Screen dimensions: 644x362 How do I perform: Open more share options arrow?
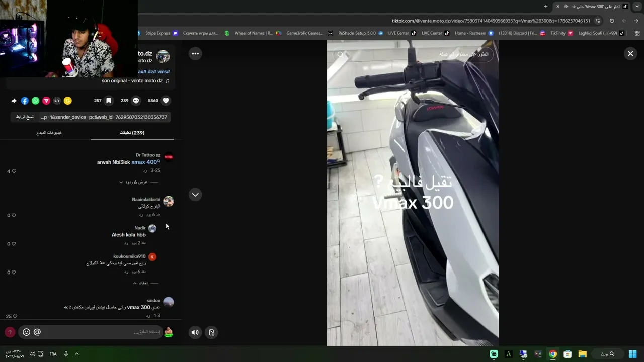[x=14, y=101]
